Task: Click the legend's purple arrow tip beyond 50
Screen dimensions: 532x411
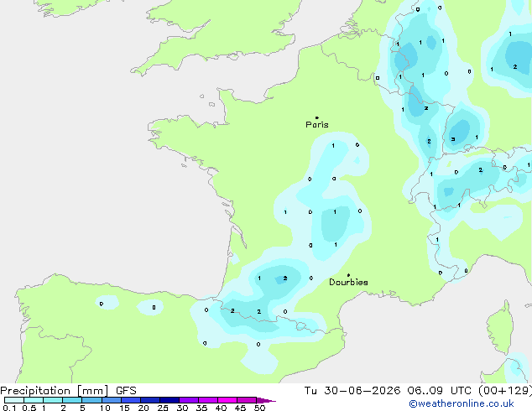Action: coord(266,400)
